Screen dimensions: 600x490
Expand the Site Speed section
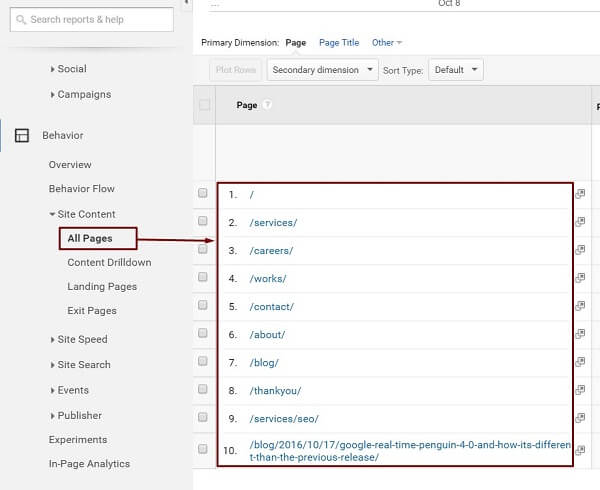click(79, 339)
